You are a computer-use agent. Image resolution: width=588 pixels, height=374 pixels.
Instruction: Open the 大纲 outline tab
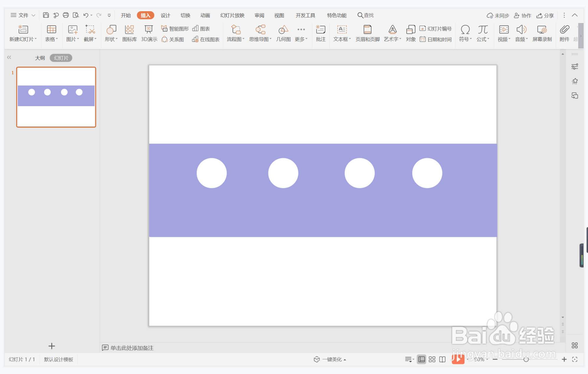tap(40, 58)
